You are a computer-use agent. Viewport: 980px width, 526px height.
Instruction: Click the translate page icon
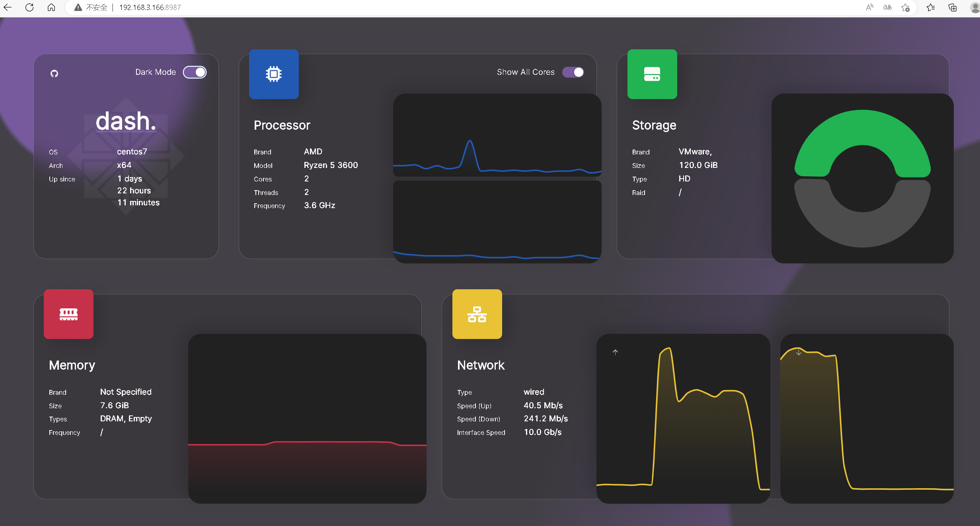(x=887, y=7)
